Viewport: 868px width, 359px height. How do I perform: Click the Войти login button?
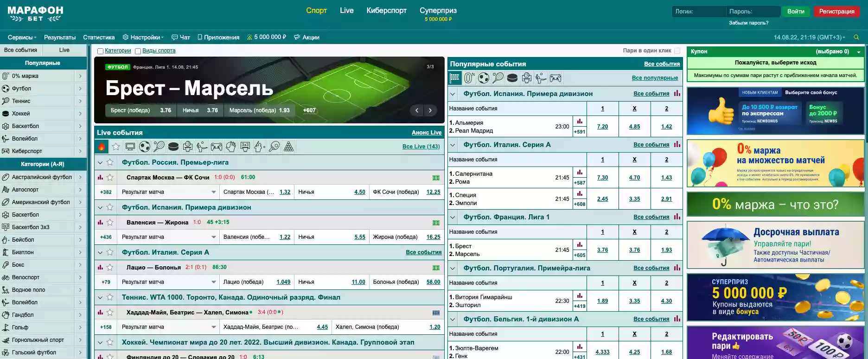pos(796,12)
